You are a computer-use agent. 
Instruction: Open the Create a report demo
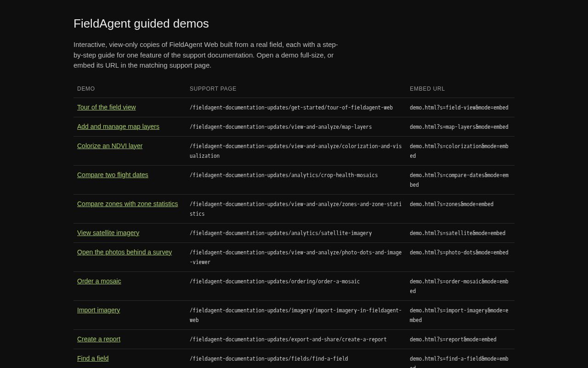[99, 339]
